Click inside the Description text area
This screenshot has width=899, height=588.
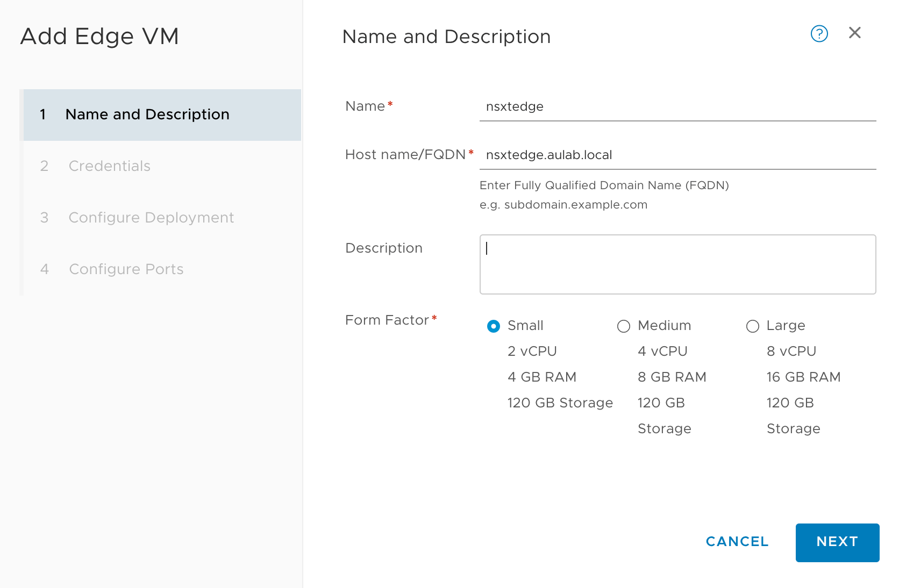coord(677,264)
